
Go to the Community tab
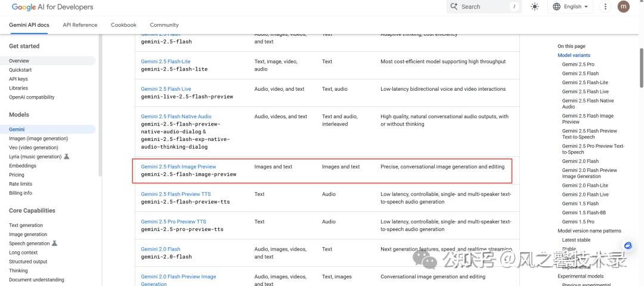[164, 25]
